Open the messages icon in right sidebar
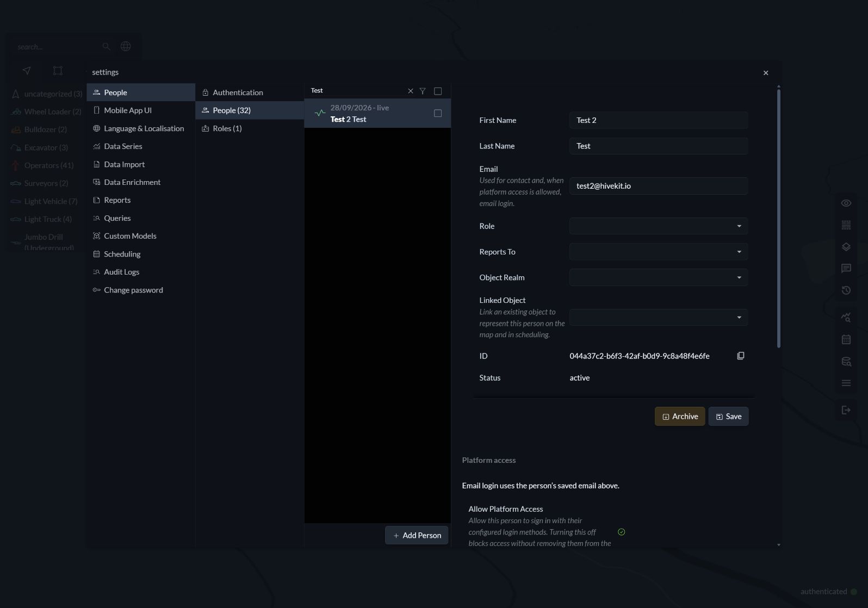Image resolution: width=868 pixels, height=608 pixels. click(x=846, y=268)
